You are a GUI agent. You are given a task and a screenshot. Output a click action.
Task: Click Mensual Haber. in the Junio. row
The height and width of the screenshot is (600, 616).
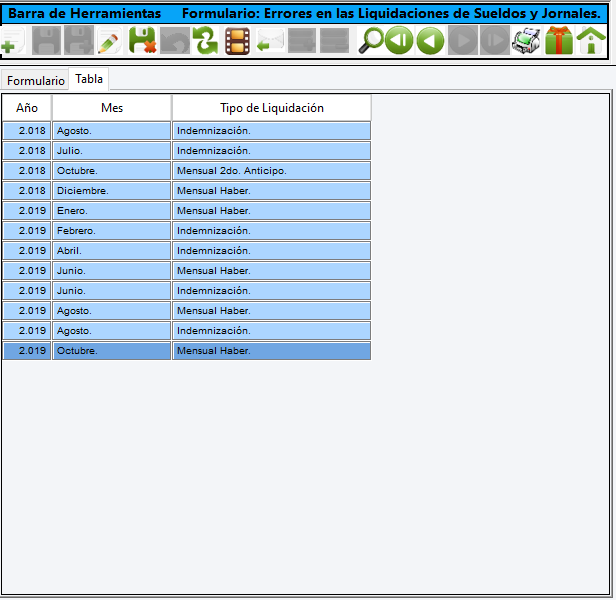click(272, 271)
